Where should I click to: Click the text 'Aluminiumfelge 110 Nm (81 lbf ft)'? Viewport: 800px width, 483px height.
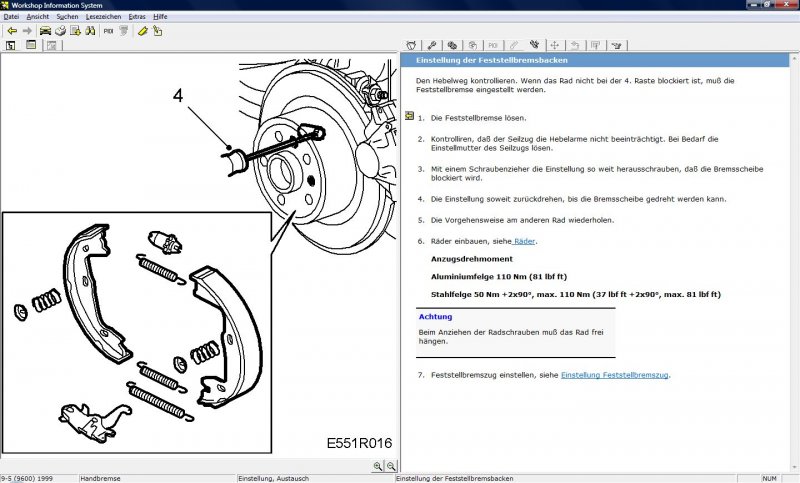(x=498, y=277)
